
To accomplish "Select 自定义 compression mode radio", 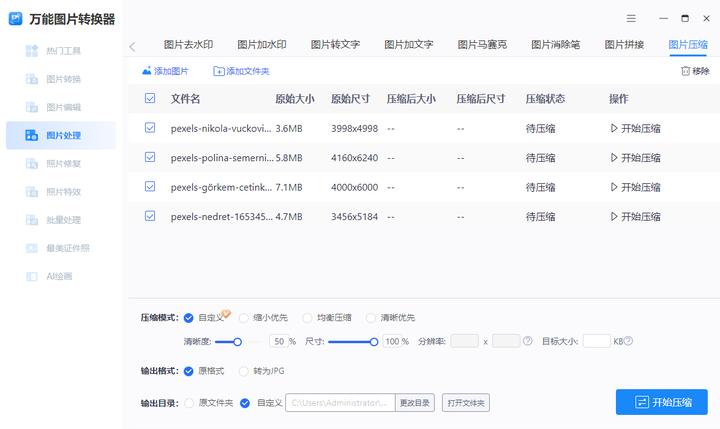I will pyautogui.click(x=188, y=317).
